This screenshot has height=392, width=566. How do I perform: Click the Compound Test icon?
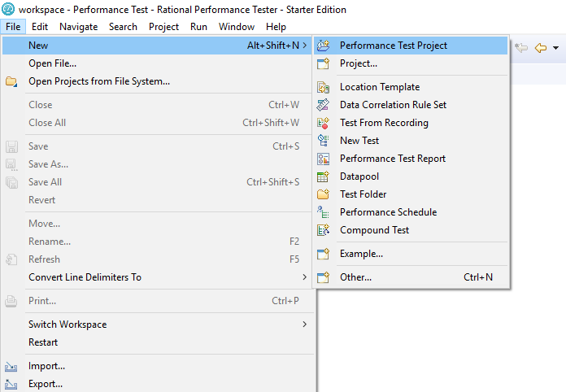[323, 230]
